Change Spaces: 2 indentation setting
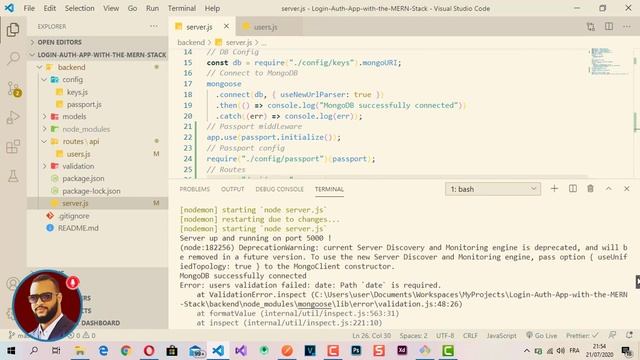The height and width of the screenshot is (360, 640). pos(413,336)
